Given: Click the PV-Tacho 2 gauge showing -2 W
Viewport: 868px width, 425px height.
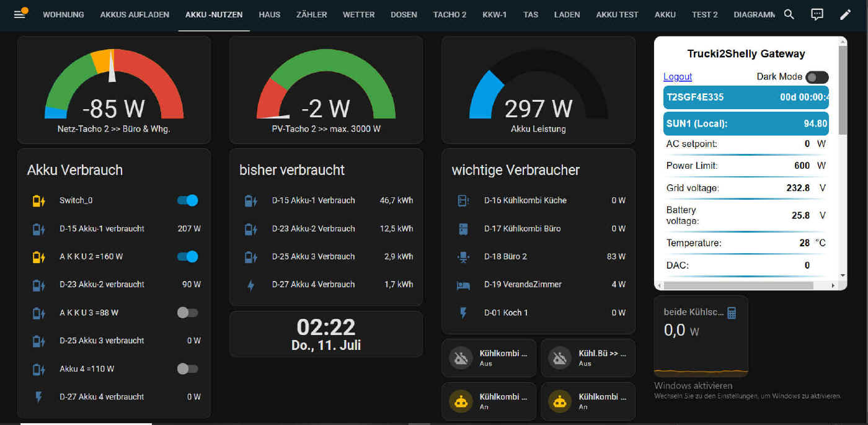Looking at the screenshot, I should pos(326,90).
